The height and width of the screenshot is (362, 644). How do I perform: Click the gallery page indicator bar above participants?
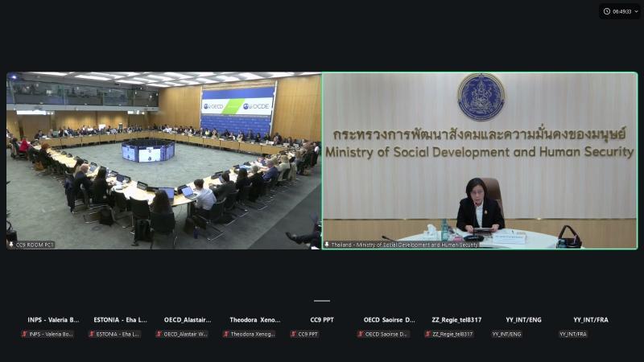(322, 301)
